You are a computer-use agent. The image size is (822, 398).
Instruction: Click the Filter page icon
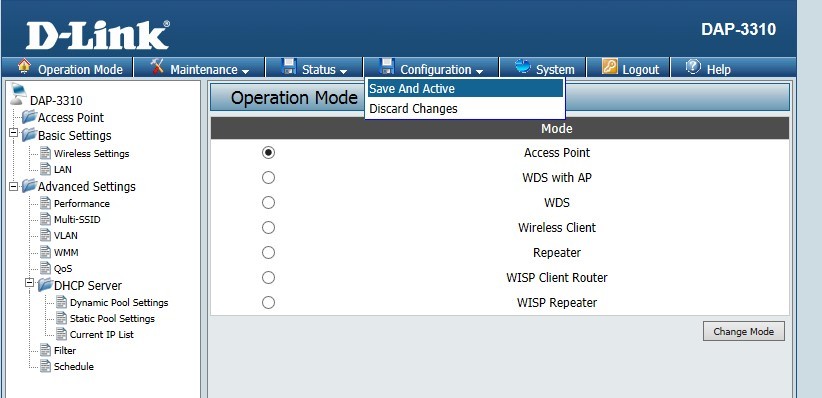pos(46,350)
